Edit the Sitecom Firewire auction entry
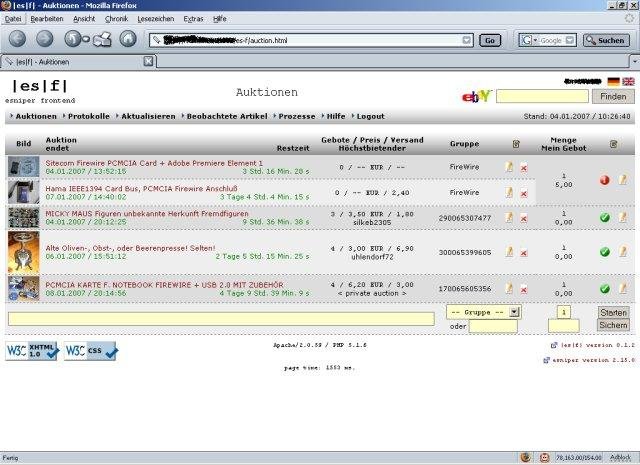 [x=509, y=167]
